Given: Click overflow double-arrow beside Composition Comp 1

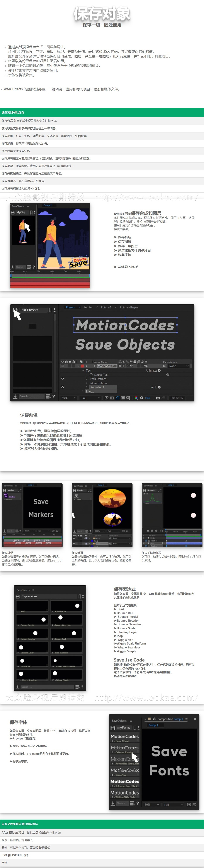Looking at the screenshot, I should (x=195, y=719).
